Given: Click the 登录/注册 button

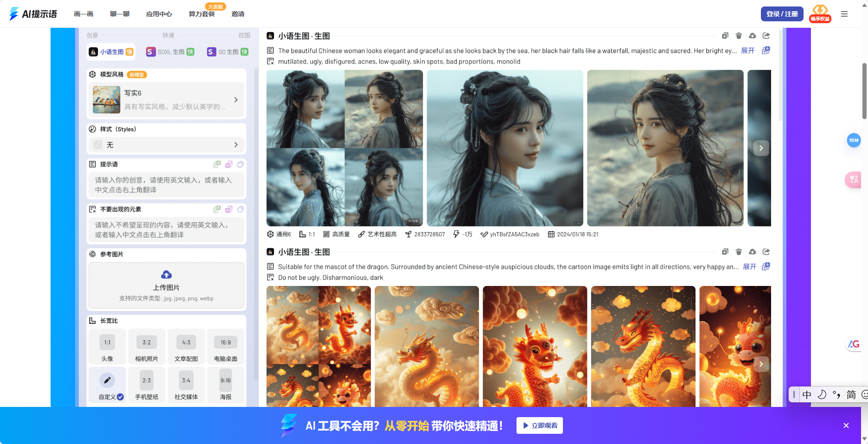Looking at the screenshot, I should (x=782, y=14).
